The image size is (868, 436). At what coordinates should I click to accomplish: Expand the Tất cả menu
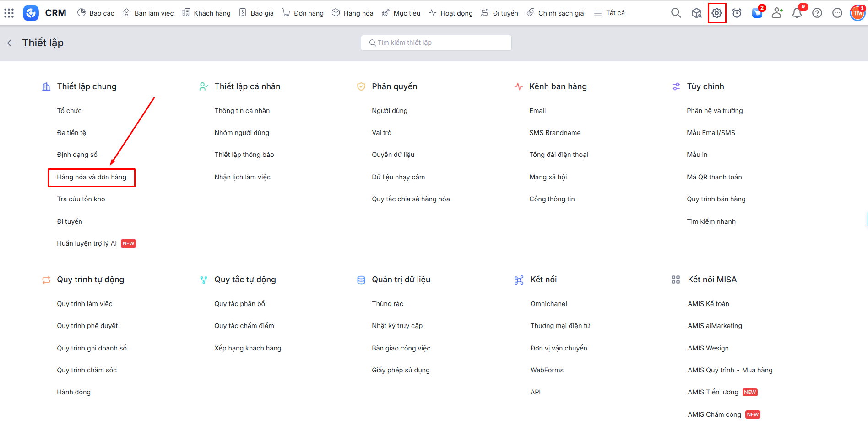click(x=609, y=13)
